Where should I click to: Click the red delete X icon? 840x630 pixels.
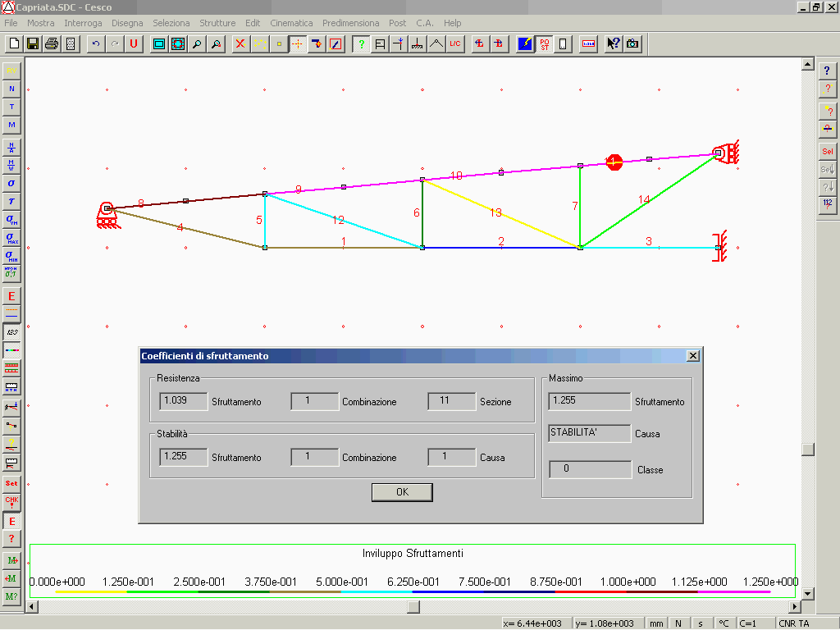point(240,43)
